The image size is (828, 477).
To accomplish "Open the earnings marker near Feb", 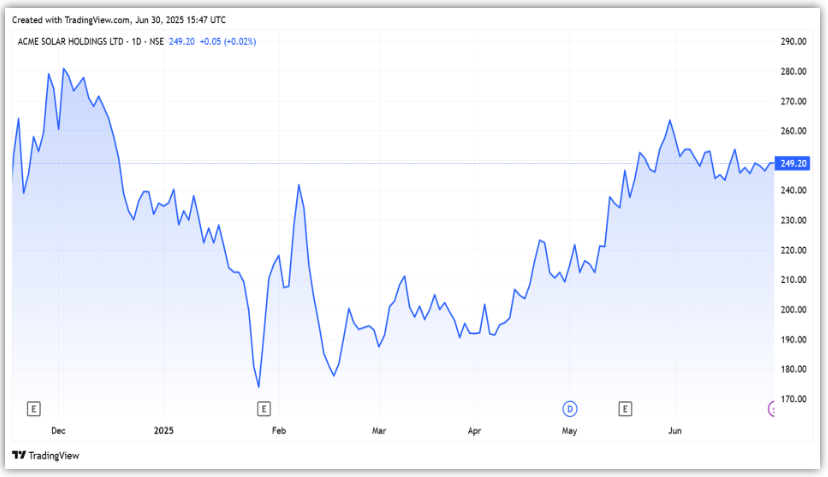I will pos(264,408).
